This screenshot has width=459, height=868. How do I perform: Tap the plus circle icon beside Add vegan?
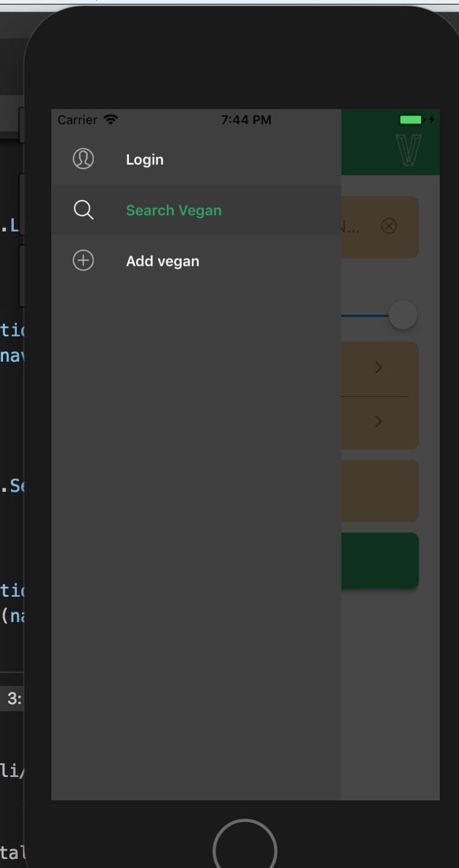pyautogui.click(x=83, y=260)
